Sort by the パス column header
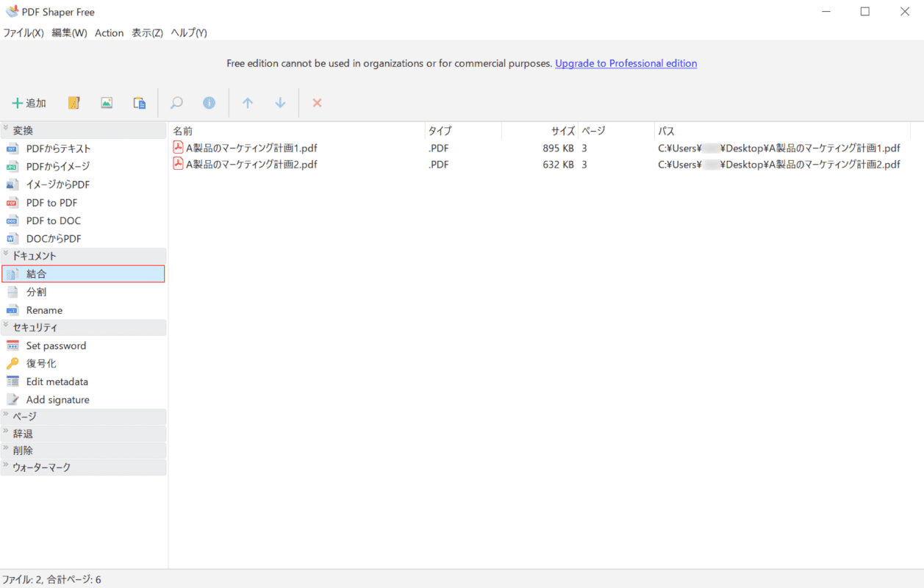Screen dimensions: 924x588 click(783, 131)
